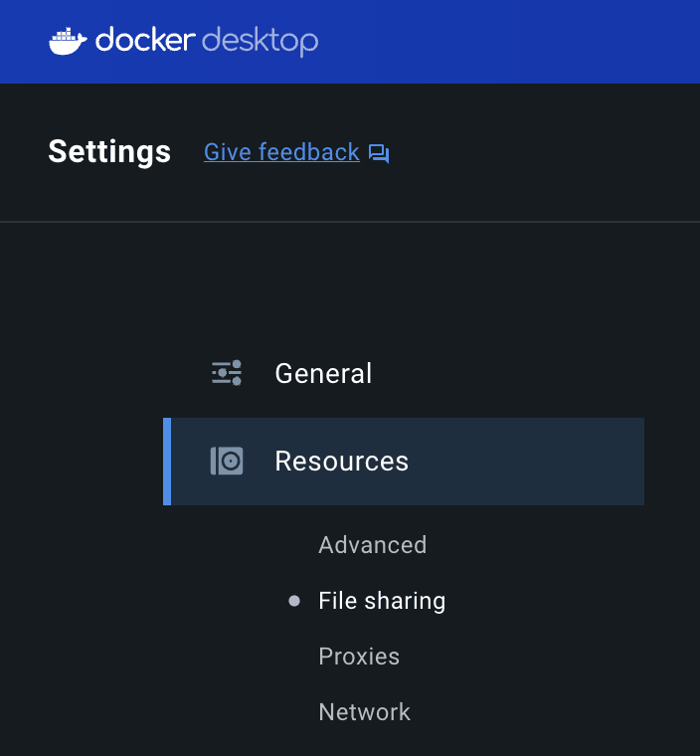Click the Resources label text
This screenshot has width=700, height=756.
pos(342,462)
